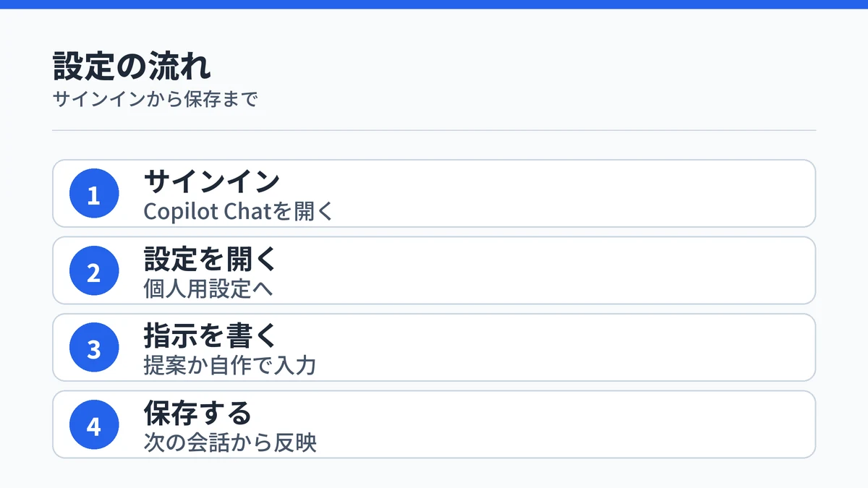Click the Copilot Chatを開く description text
This screenshot has width=868, height=488.
coord(239,211)
